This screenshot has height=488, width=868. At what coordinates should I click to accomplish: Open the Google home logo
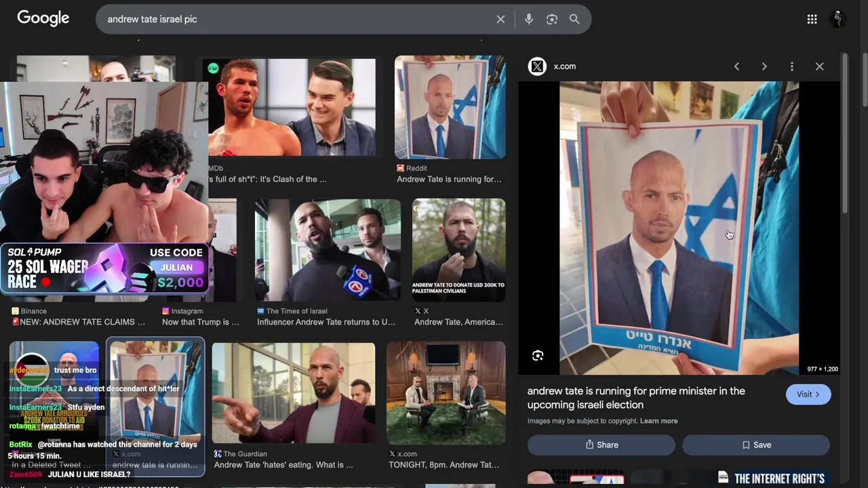tap(43, 19)
